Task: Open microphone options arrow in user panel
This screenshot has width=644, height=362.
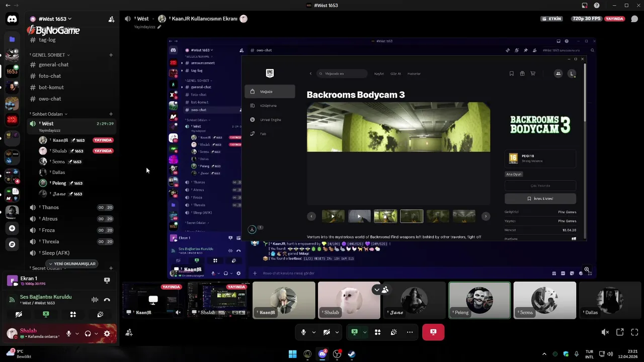Action: (x=77, y=333)
